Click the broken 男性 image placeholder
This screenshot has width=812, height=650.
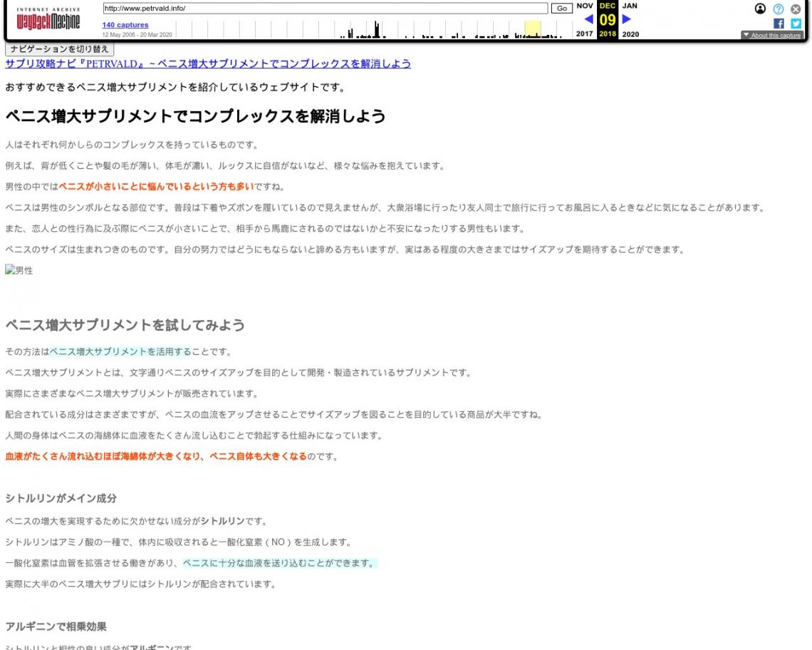tap(19, 270)
